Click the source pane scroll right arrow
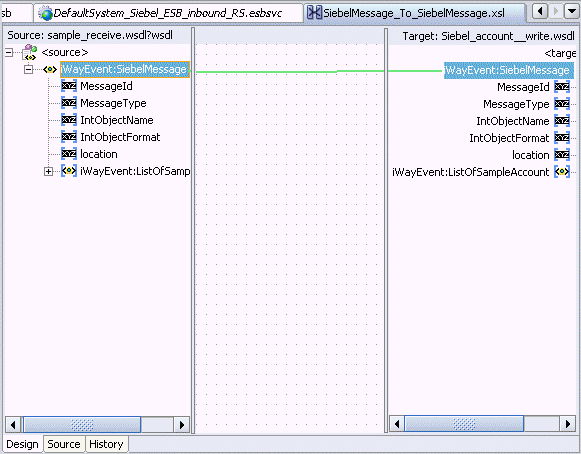Screen dimensions: 581x454 click(x=182, y=424)
